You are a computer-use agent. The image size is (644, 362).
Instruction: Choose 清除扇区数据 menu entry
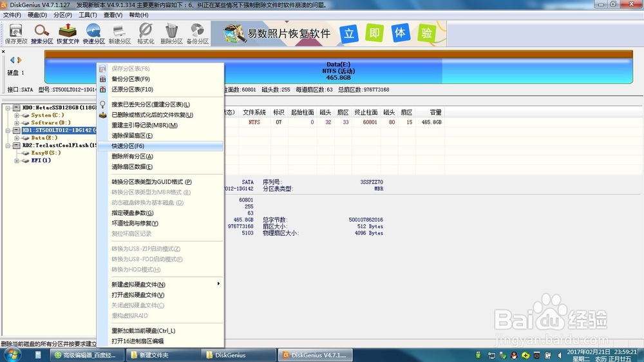[x=160, y=167]
